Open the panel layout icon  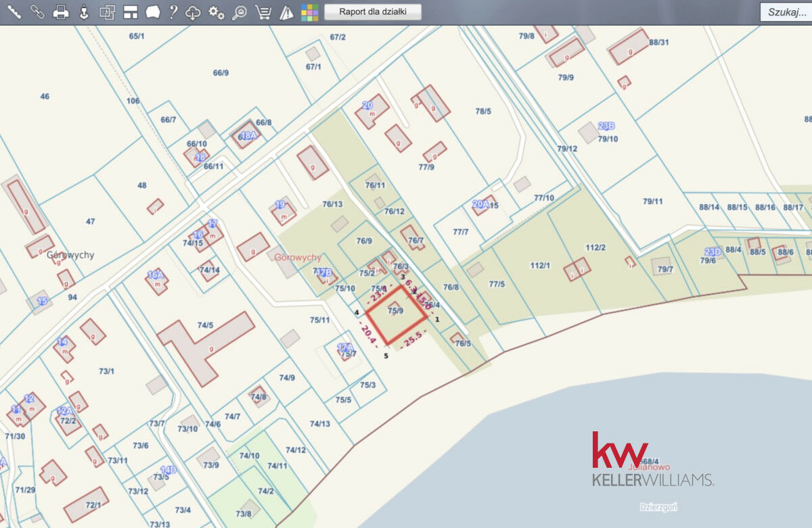[131, 12]
